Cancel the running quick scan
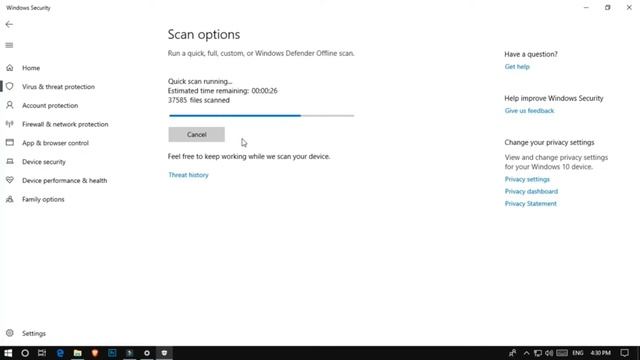This screenshot has width=640, height=360. 196,134
